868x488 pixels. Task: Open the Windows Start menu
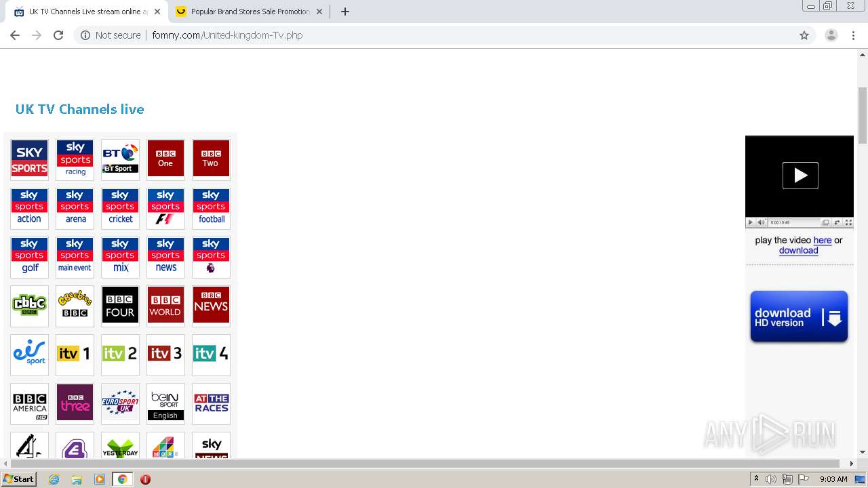click(19, 479)
